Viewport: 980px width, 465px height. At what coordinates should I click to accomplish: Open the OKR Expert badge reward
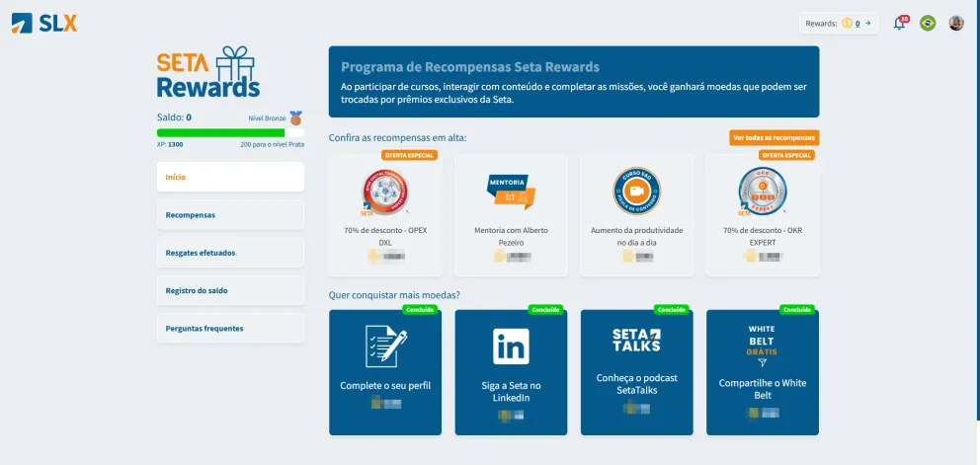(x=762, y=192)
